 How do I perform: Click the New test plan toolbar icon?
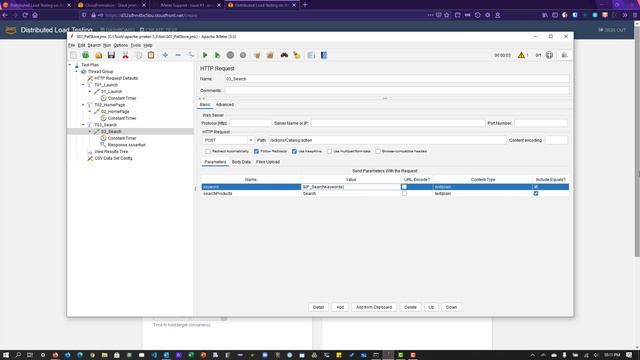(x=73, y=55)
